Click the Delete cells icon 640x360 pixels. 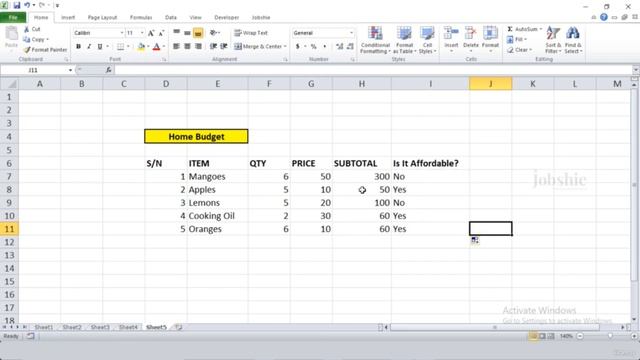click(x=471, y=33)
